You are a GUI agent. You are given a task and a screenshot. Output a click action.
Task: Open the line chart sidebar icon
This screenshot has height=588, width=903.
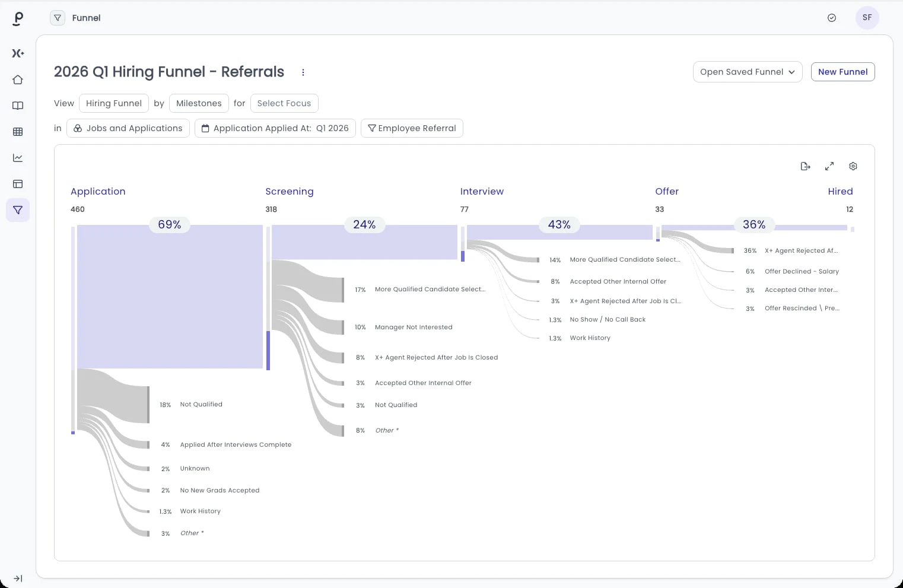[x=18, y=158]
